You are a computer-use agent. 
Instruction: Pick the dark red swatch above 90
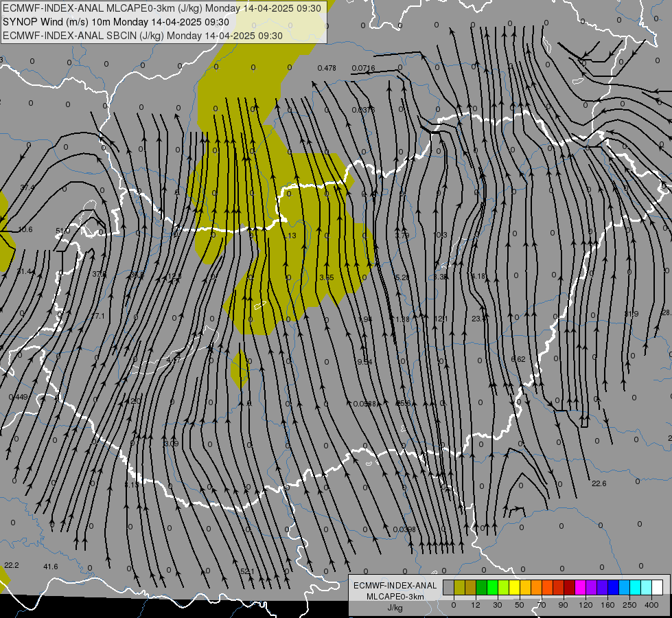(569, 587)
